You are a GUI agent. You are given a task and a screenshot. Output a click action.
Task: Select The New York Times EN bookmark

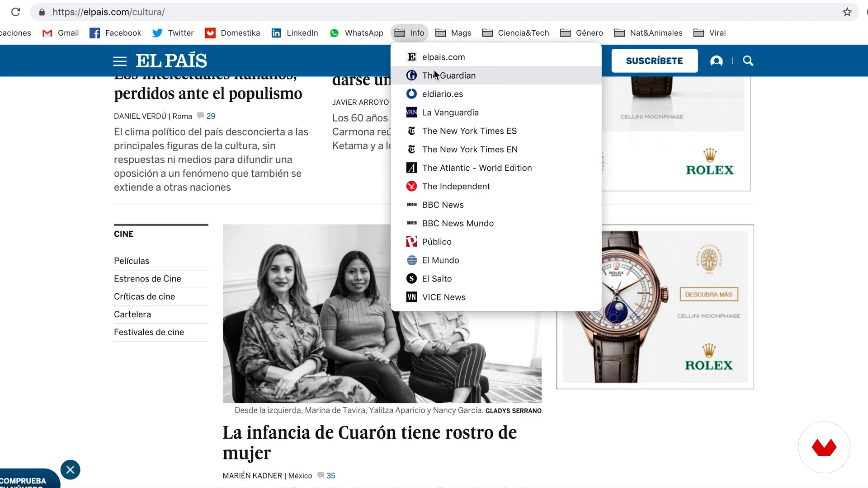[496, 150]
